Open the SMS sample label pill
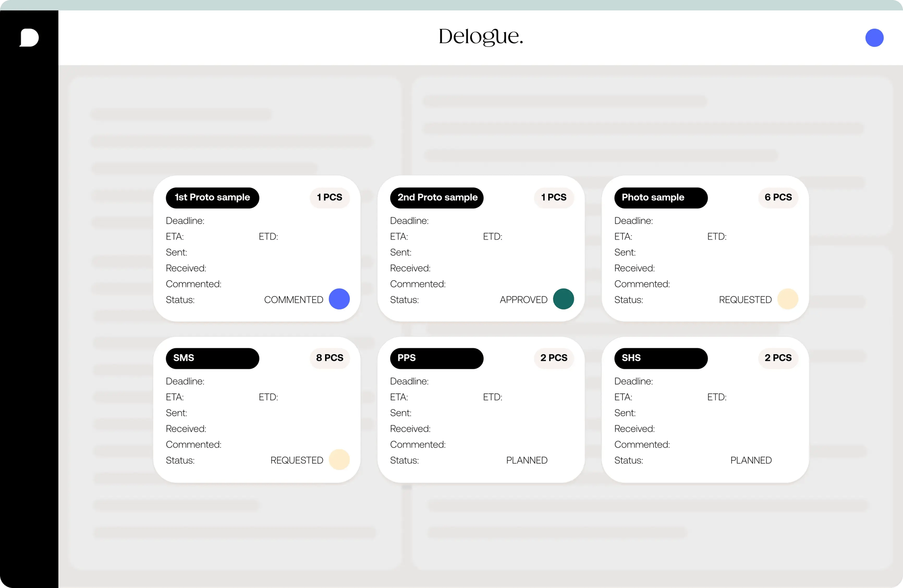This screenshot has height=588, width=903. [212, 358]
